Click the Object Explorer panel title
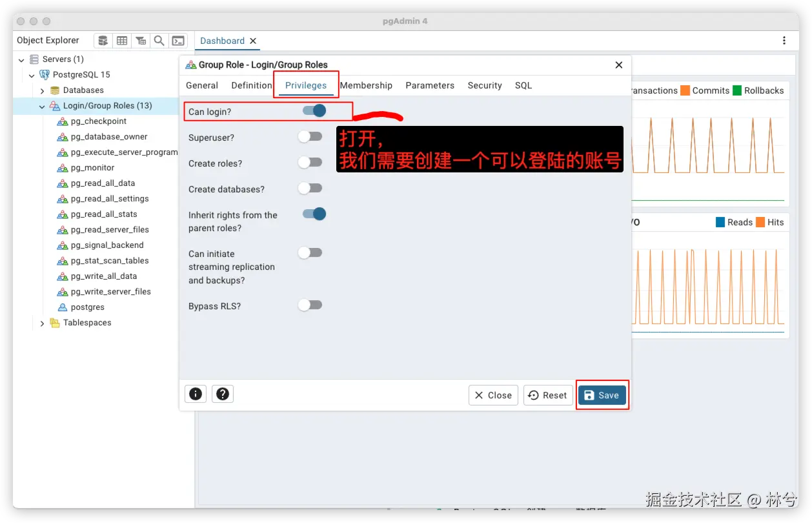The width and height of the screenshot is (812, 523). [x=48, y=40]
